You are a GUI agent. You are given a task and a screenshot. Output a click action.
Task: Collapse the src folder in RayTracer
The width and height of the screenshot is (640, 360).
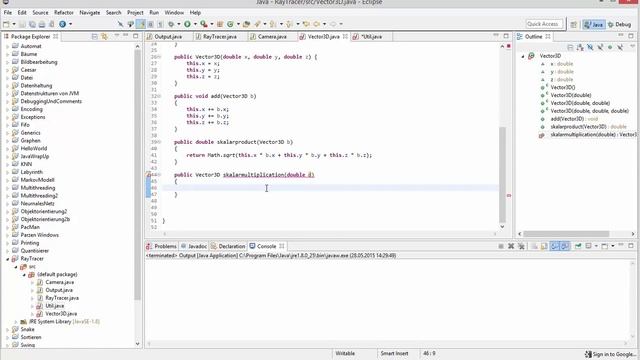tap(16, 267)
